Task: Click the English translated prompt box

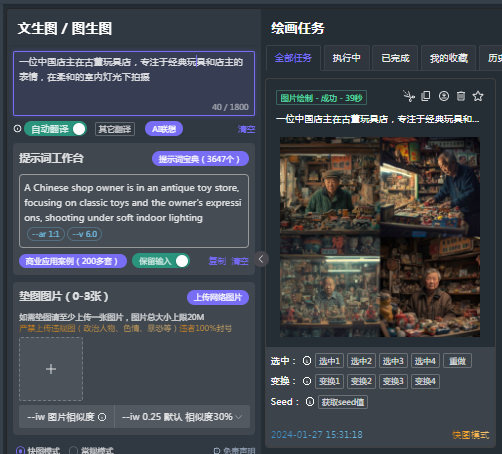Action: pos(134,211)
